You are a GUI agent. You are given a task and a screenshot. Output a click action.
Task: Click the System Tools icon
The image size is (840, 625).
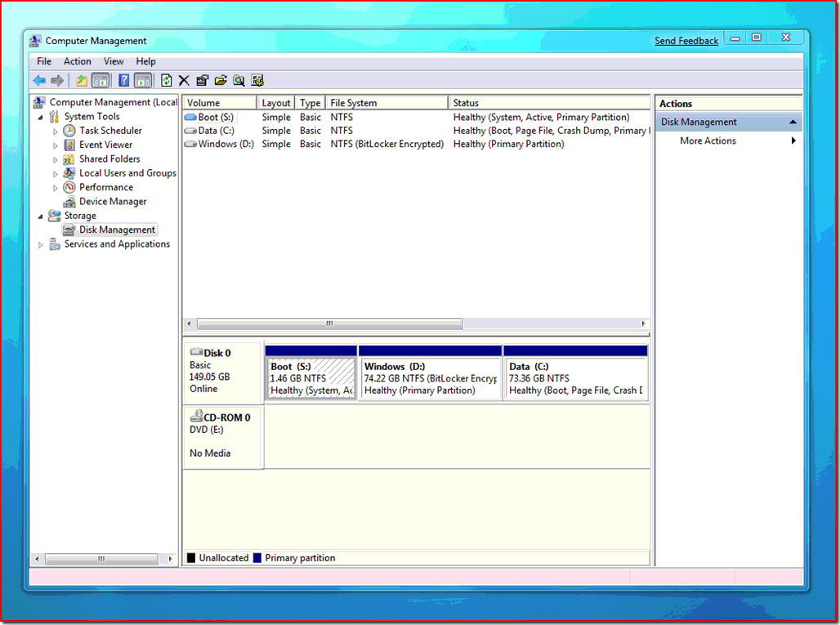54,116
